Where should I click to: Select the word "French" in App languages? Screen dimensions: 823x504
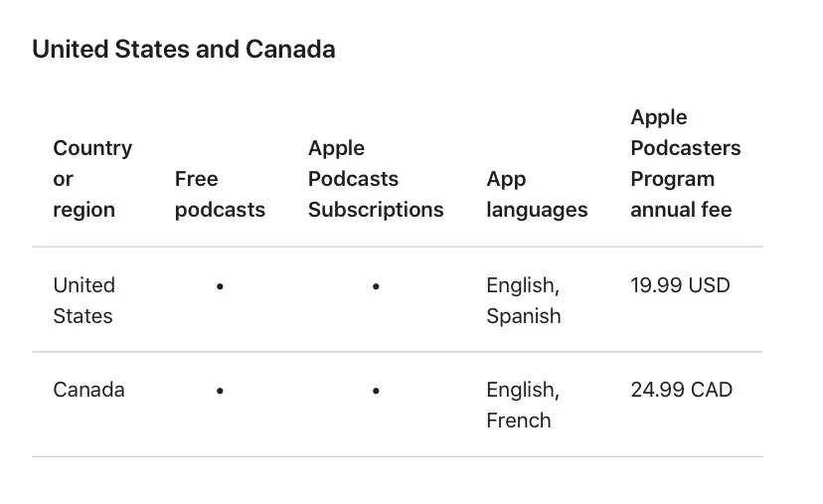518,420
